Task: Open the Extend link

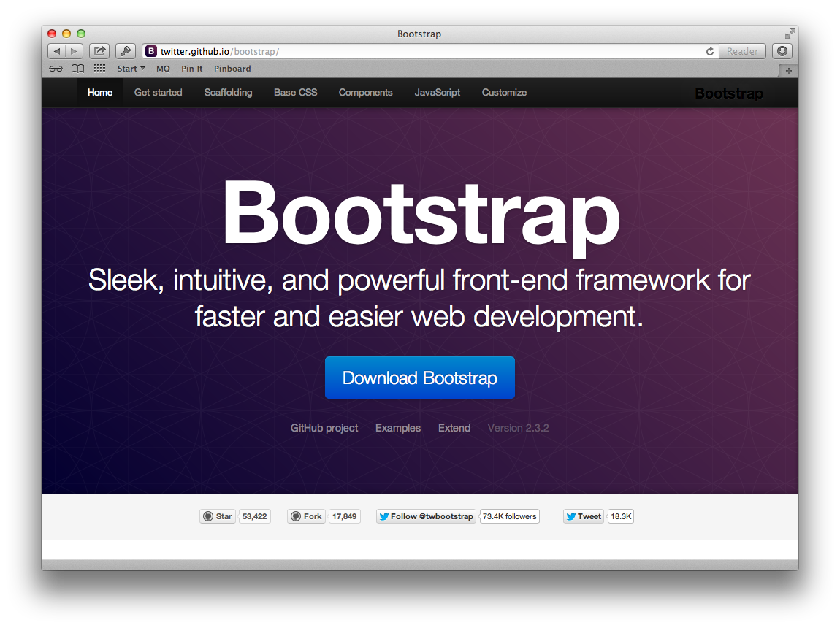Action: (x=454, y=428)
